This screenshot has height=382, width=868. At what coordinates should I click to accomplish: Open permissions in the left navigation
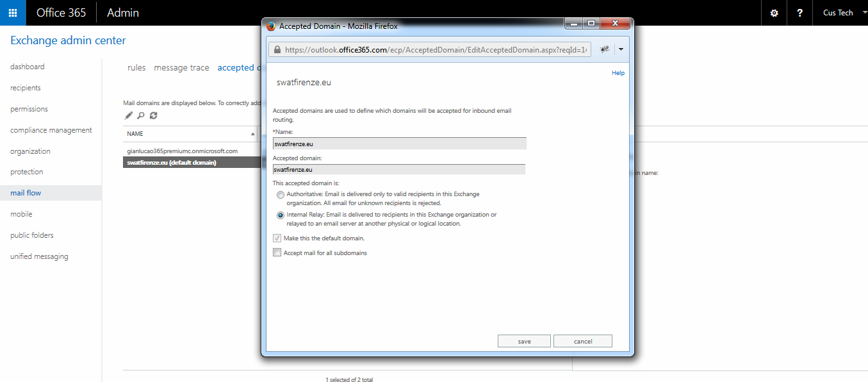click(29, 109)
